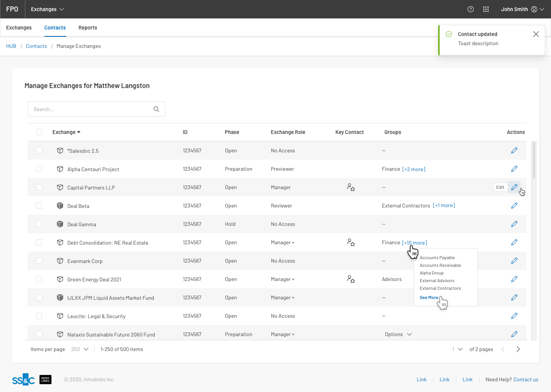Select External Advisors in groups popup
551x392 pixels.
tap(437, 281)
